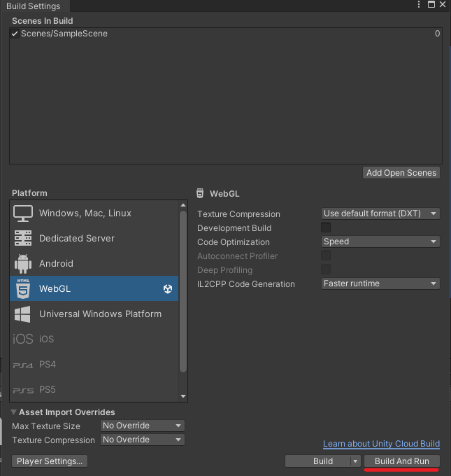The image size is (451, 476).
Task: Click the Build And Run button
Action: point(402,461)
